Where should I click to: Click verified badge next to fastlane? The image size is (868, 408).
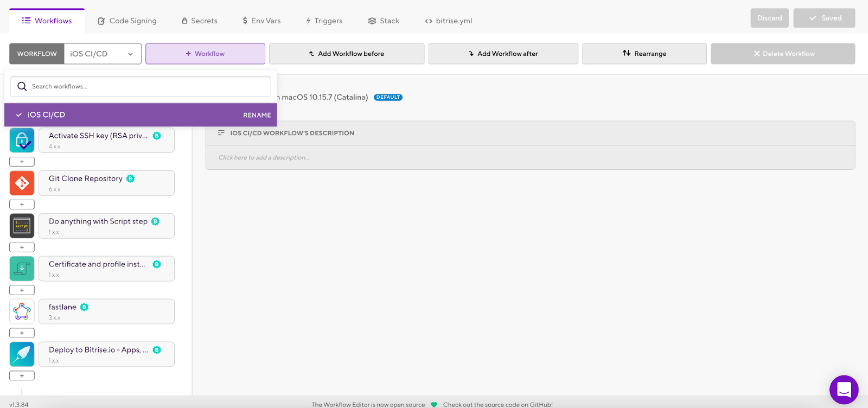[84, 307]
